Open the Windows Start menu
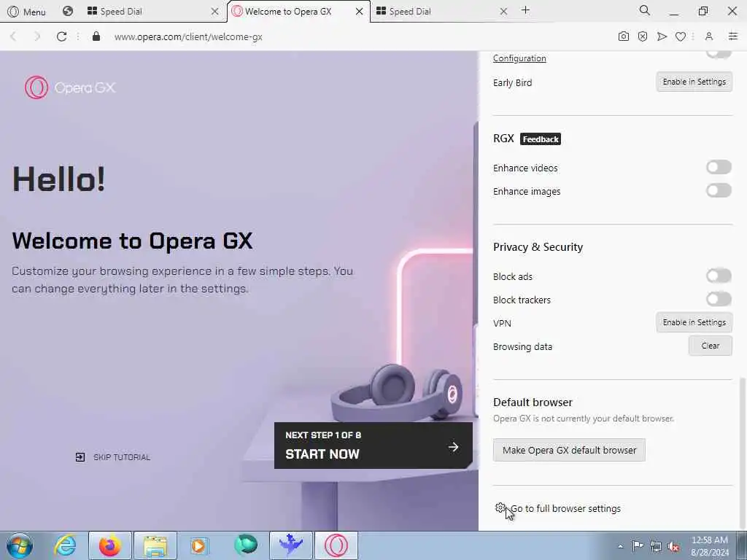 pos(20,545)
